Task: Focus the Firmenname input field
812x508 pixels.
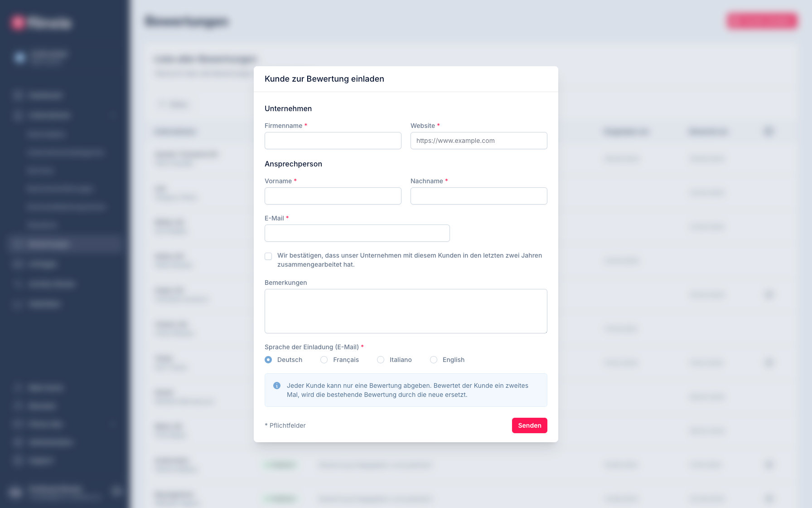Action: [x=333, y=141]
